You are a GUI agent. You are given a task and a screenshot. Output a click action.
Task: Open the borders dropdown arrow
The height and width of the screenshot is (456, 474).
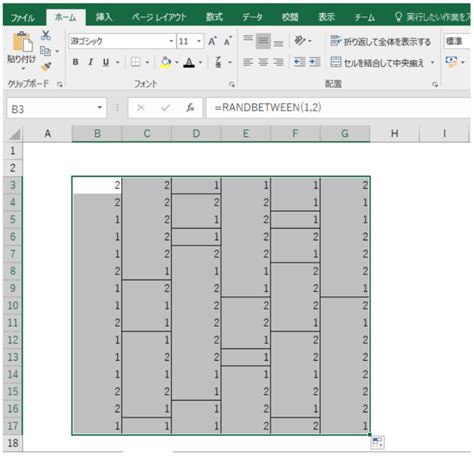click(147, 62)
